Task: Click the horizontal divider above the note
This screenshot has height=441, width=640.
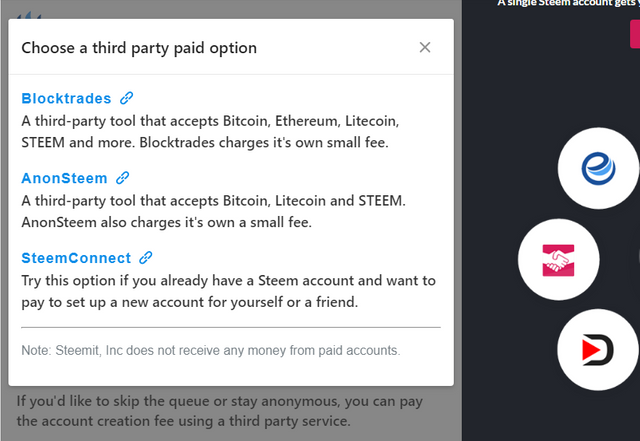Action: [230, 327]
